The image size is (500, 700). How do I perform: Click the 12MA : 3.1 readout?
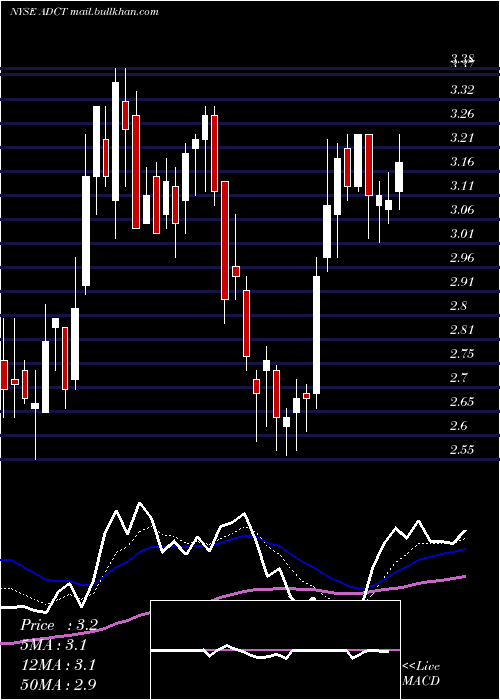(58, 664)
